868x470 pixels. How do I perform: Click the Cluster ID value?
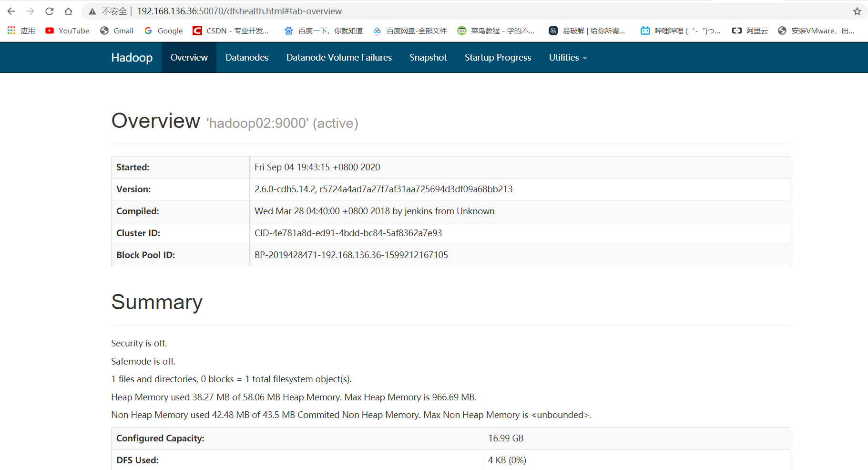pyautogui.click(x=348, y=233)
